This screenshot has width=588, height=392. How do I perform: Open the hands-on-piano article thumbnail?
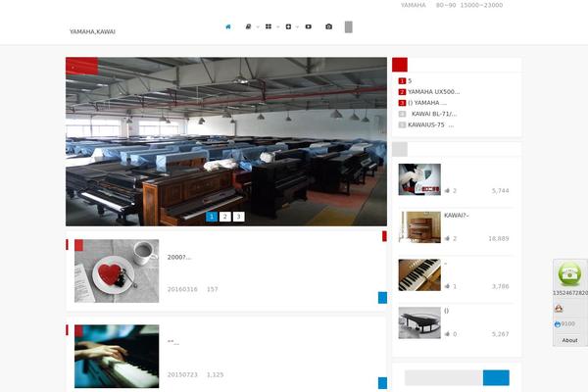point(117,357)
